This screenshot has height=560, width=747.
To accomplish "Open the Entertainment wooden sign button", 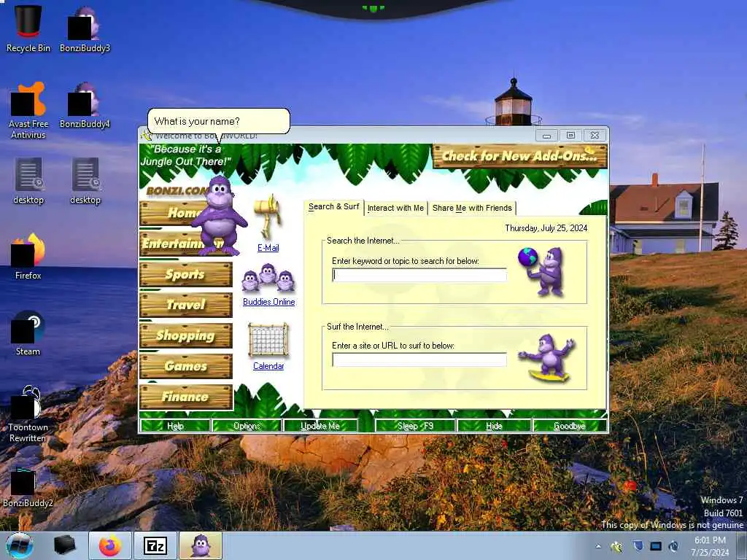I will point(186,244).
